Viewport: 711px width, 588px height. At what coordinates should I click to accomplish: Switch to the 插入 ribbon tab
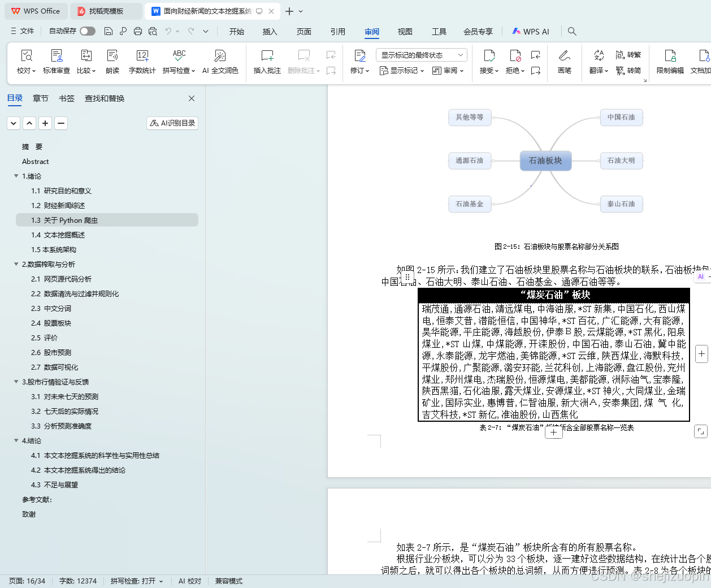click(270, 32)
